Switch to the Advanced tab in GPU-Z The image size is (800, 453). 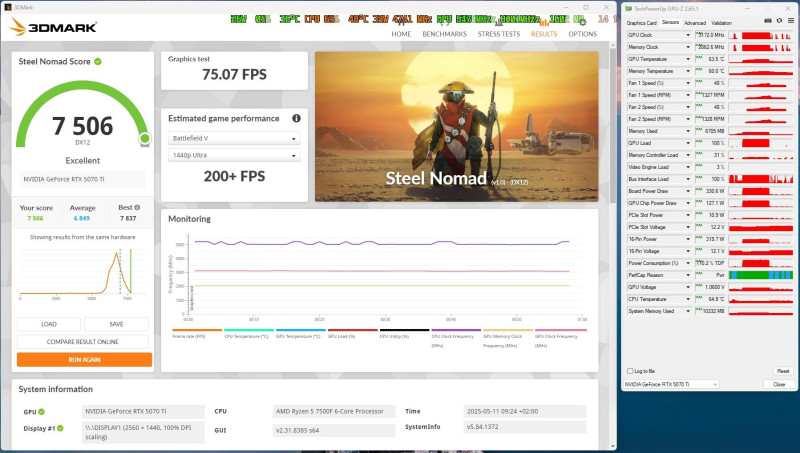point(695,23)
